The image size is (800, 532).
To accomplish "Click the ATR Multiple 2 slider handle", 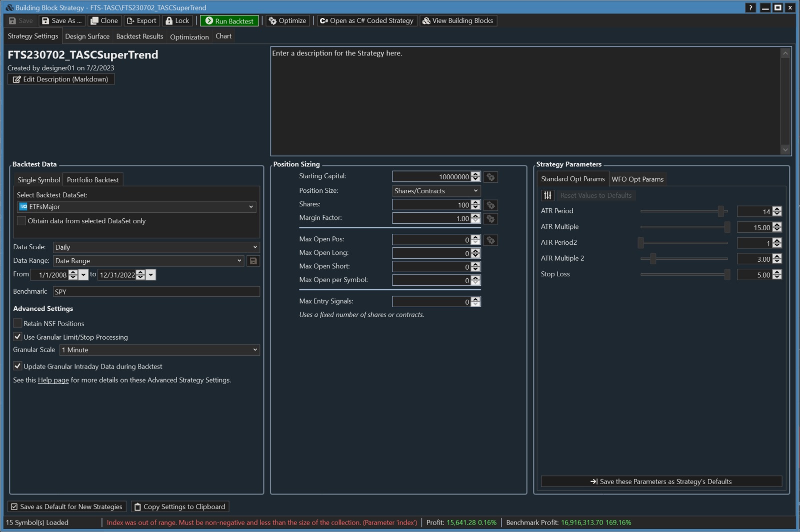I will [x=652, y=259].
